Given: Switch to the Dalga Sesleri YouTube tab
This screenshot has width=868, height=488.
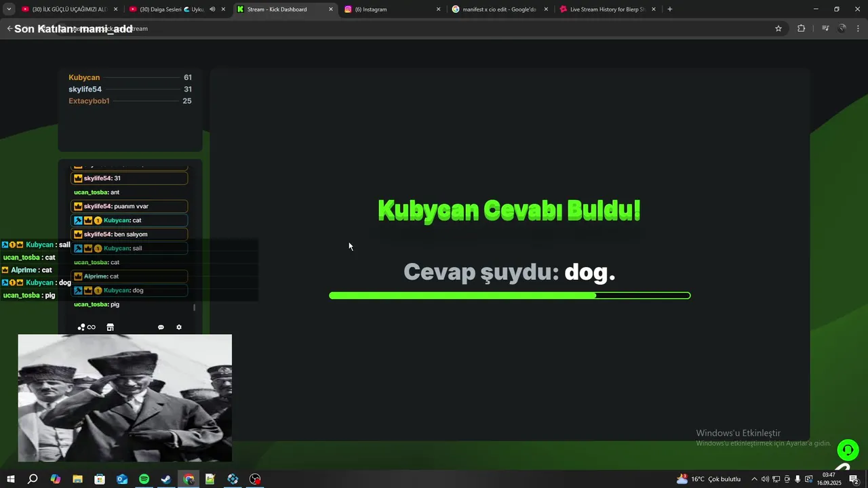Looking at the screenshot, I should tap(178, 9).
